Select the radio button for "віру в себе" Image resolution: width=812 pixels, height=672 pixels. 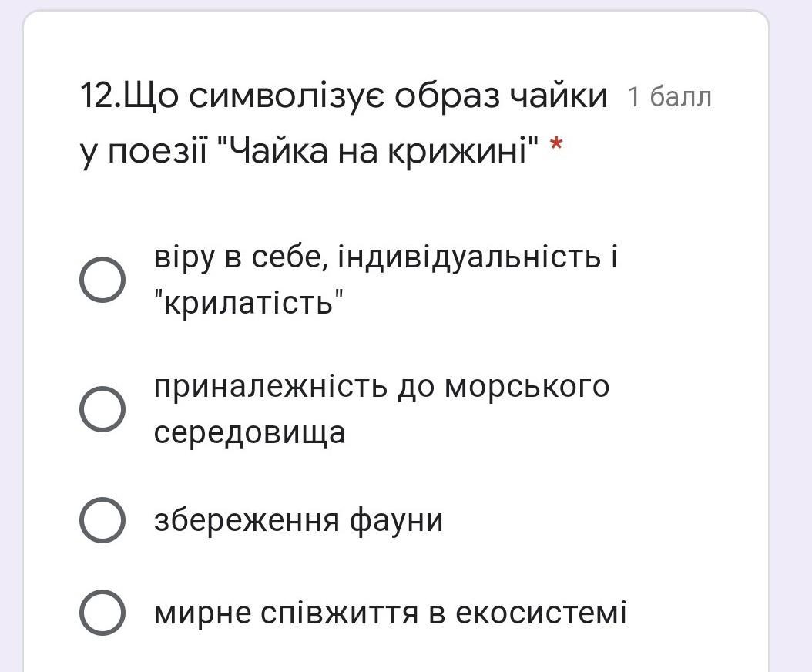(102, 280)
